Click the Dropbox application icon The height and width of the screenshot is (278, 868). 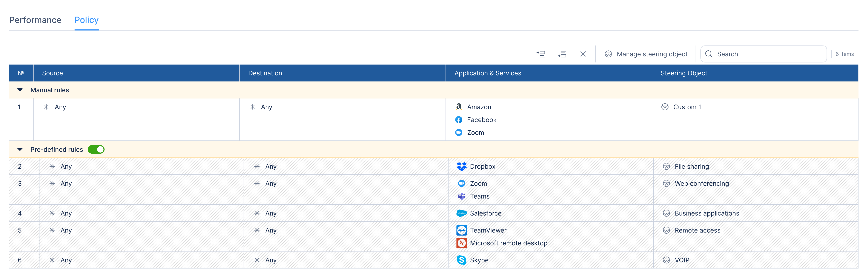coord(462,166)
